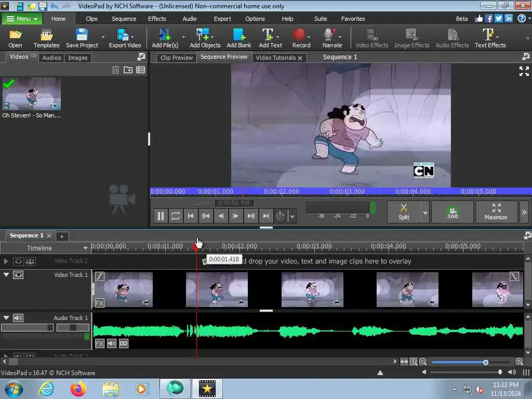
Task: Add a new sequence with plus tab
Action: pos(62,236)
